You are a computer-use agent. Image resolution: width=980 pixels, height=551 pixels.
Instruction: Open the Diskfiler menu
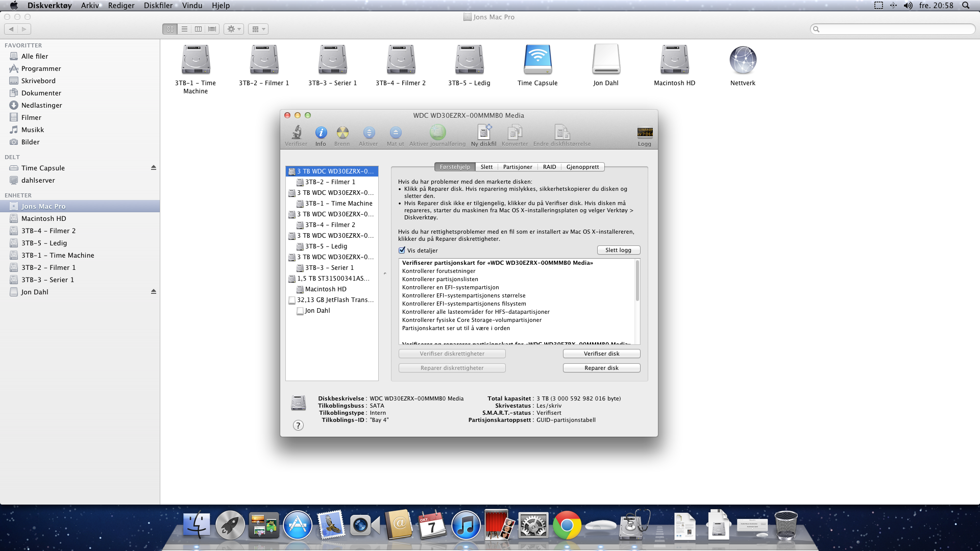(x=158, y=5)
